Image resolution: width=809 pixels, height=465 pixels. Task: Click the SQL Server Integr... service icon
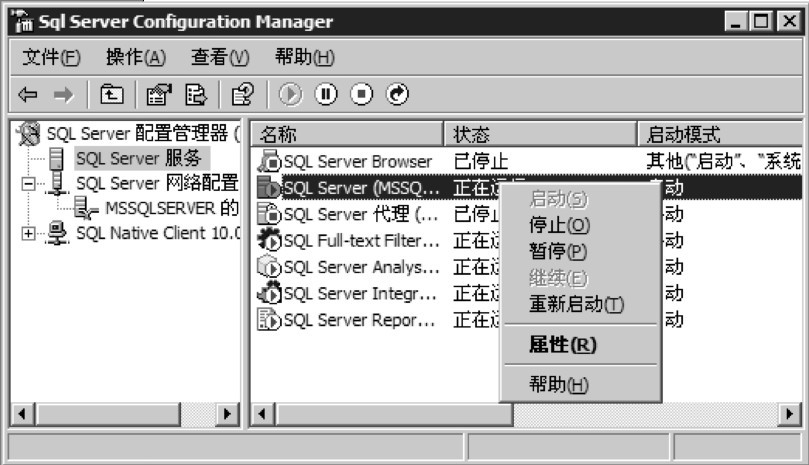[x=269, y=293]
